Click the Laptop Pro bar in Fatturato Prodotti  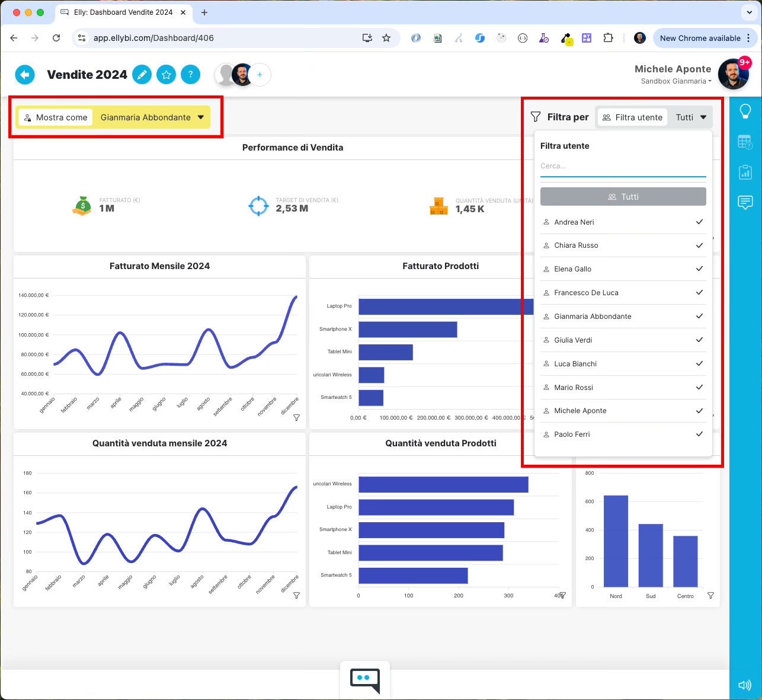click(446, 306)
